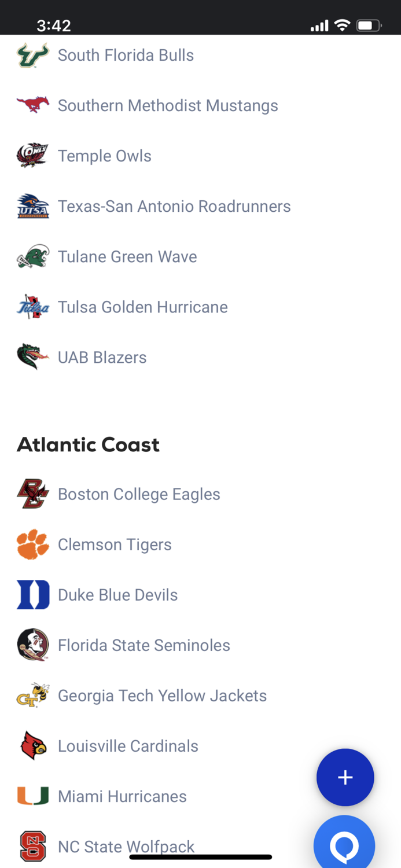Tap the South Florida Bulls logo

[x=32, y=55]
